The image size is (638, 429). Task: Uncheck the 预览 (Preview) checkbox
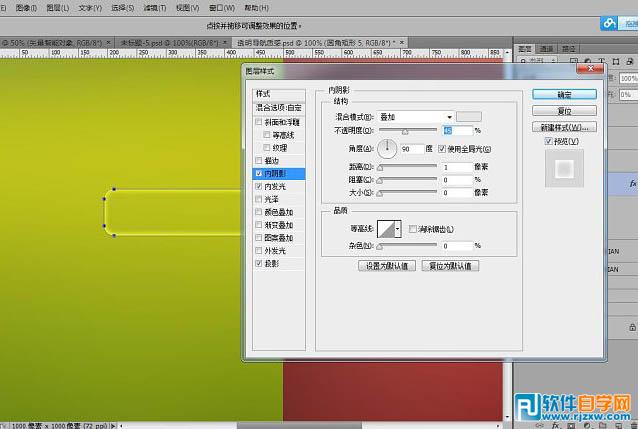549,142
